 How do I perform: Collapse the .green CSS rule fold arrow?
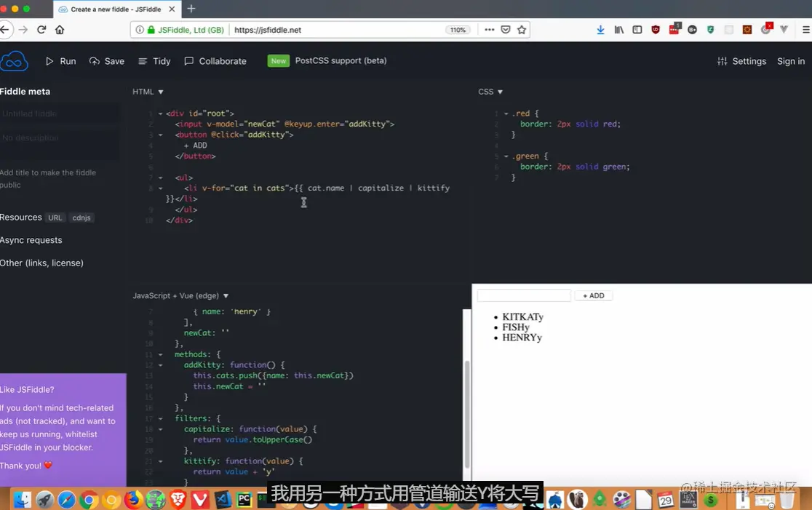pyautogui.click(x=506, y=156)
